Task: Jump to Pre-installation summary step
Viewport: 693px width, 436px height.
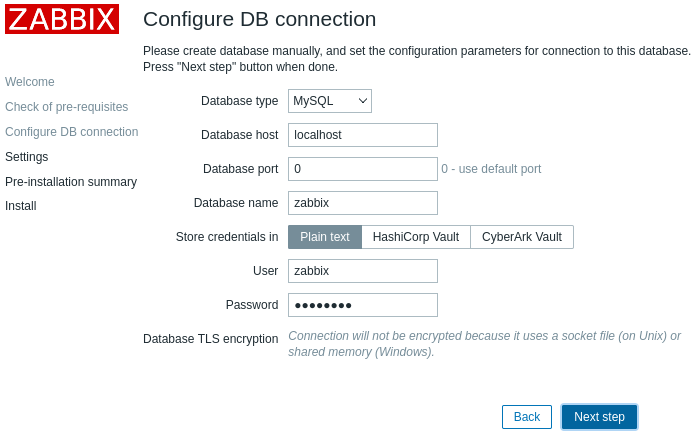Action: (71, 182)
